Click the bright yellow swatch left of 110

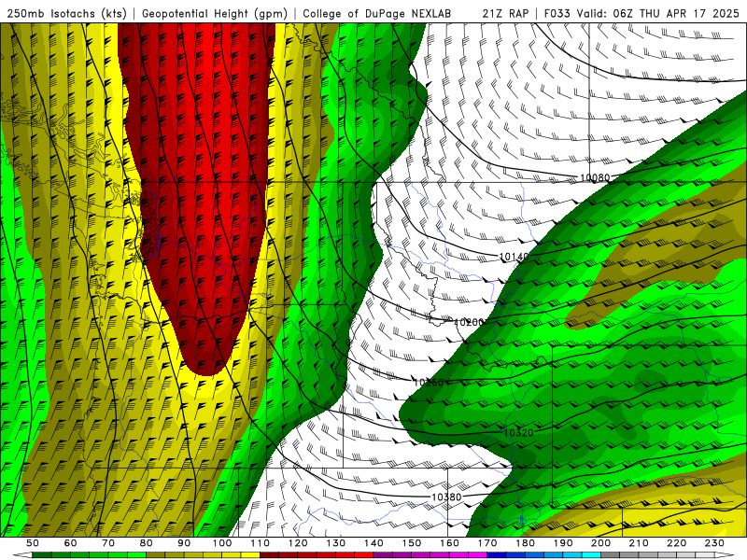(x=250, y=555)
